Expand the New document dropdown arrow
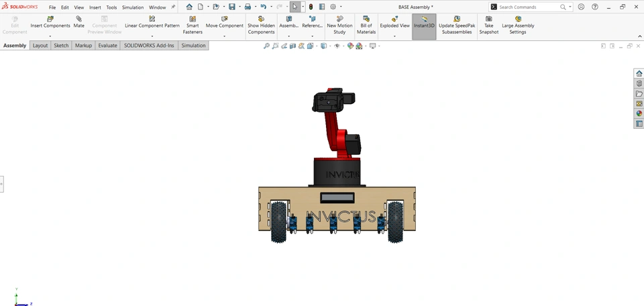 coord(208,7)
